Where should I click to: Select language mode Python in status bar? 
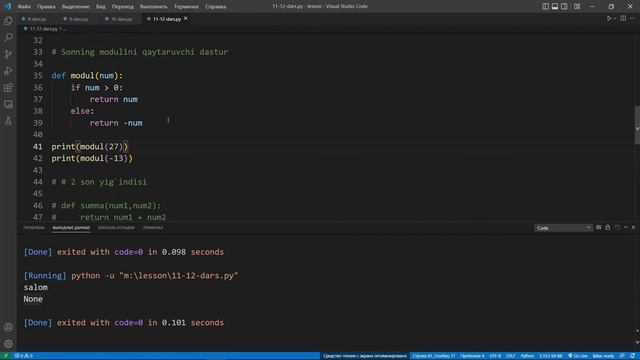[527, 356]
